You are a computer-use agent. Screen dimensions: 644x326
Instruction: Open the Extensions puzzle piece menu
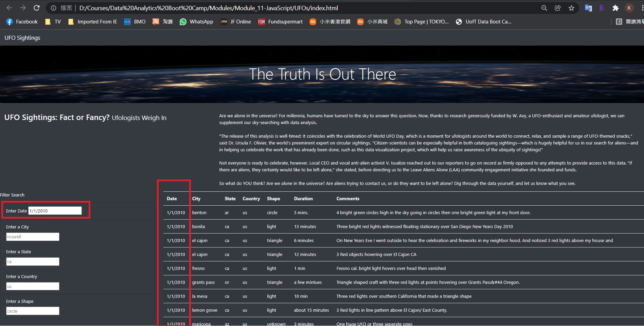click(615, 8)
